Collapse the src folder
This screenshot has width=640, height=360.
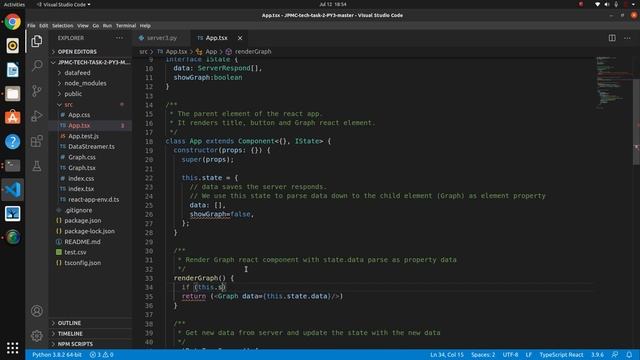tap(68, 104)
